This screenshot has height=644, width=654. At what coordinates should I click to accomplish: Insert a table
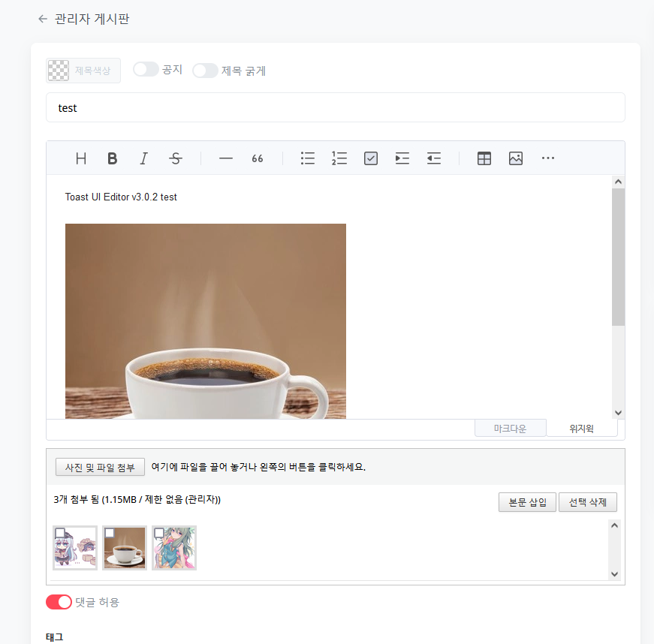pyautogui.click(x=484, y=158)
